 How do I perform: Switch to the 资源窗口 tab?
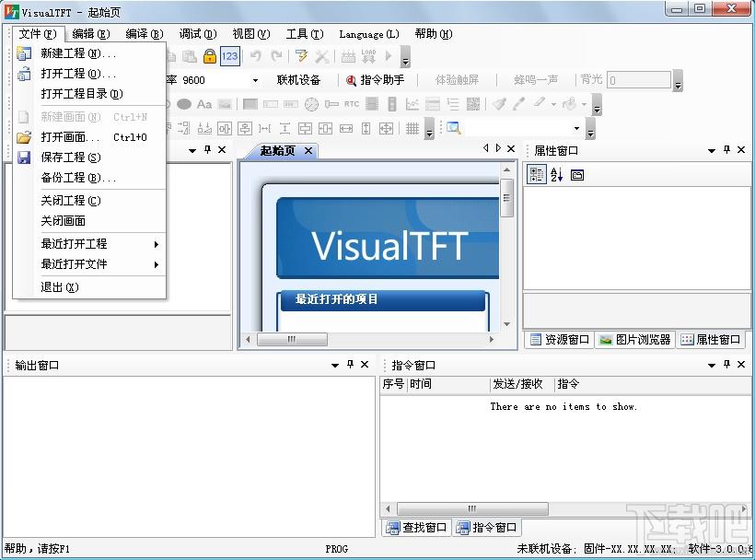tap(560, 340)
